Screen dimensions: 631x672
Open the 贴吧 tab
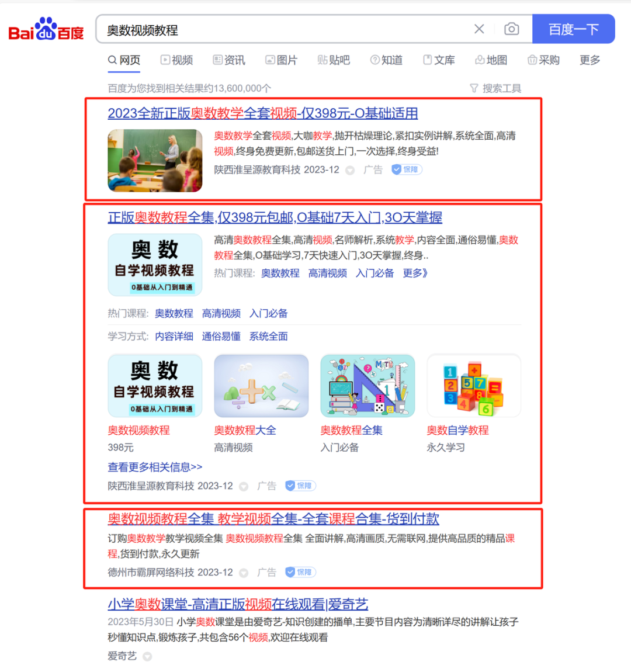coord(334,60)
